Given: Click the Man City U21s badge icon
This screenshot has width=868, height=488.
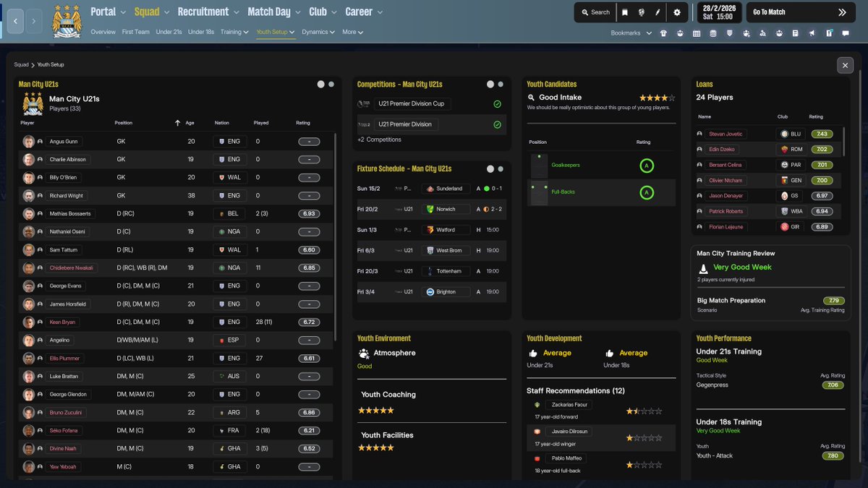Looking at the screenshot, I should click(33, 104).
